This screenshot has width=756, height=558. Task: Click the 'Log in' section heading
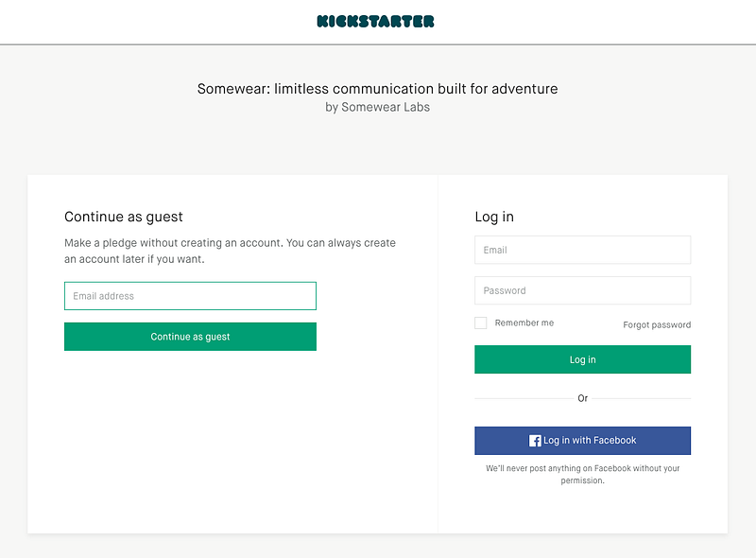(x=494, y=217)
